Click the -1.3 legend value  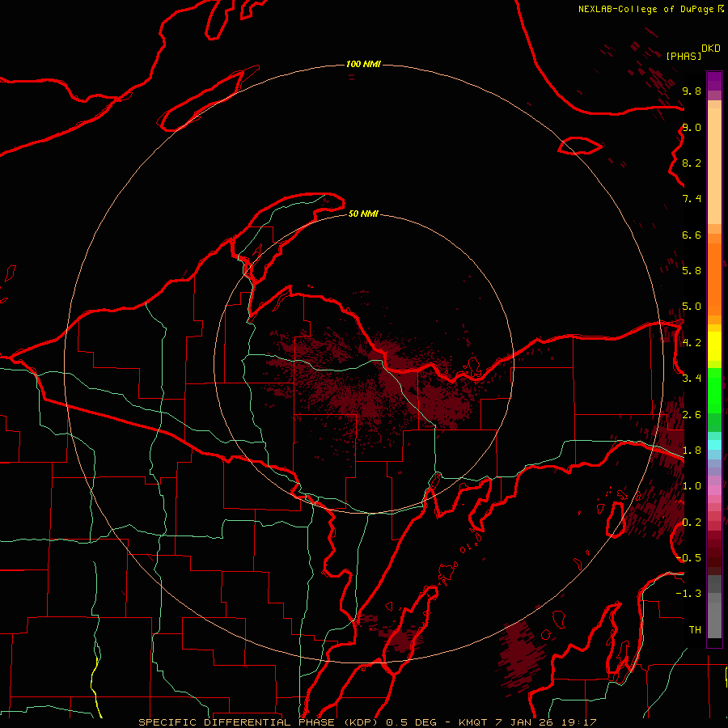[x=688, y=594]
